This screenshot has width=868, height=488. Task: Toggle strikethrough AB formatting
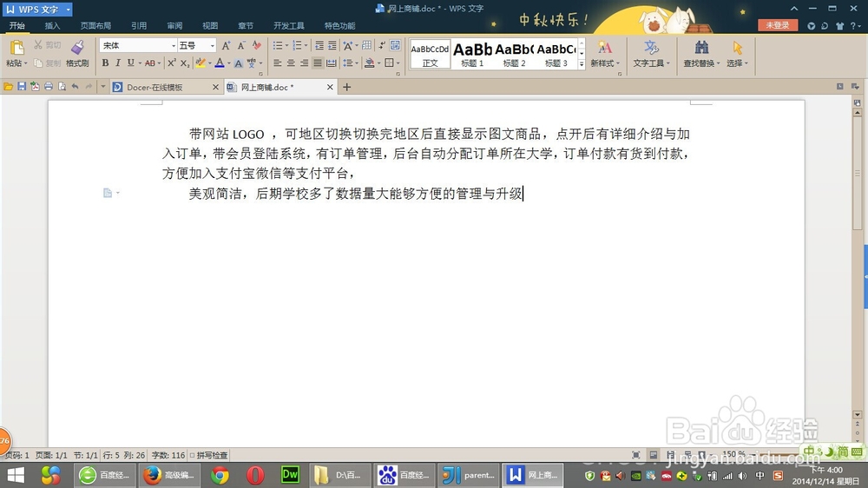point(150,63)
